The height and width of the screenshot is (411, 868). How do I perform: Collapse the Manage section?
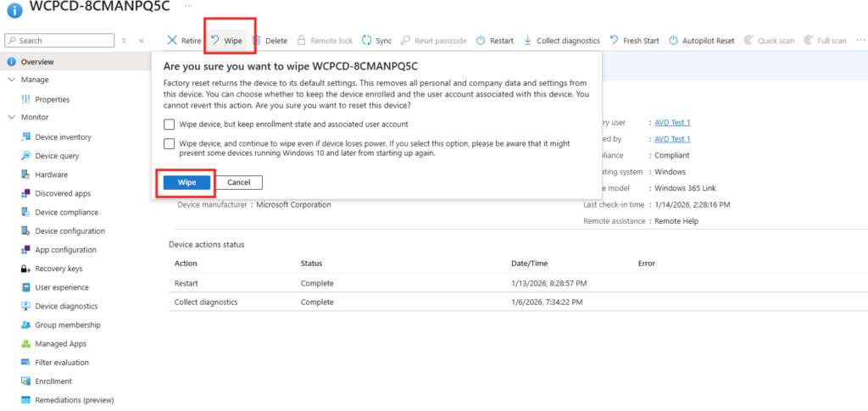tap(12, 80)
